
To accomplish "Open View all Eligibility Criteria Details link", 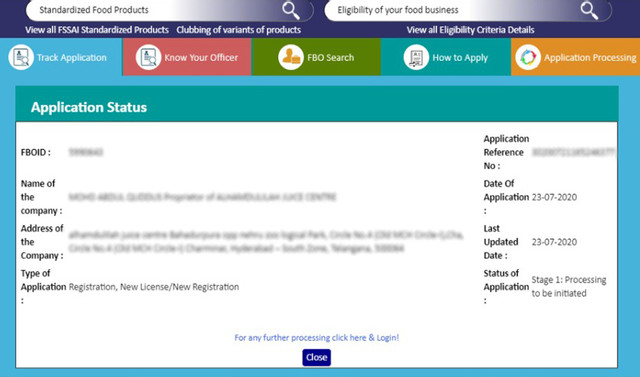I will 470,30.
